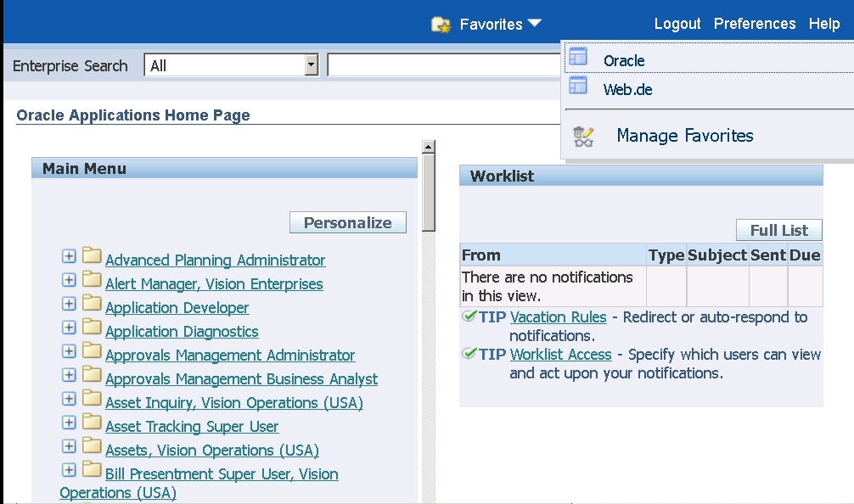854x504 pixels.
Task: Click the Manage Favorites pencil icon
Action: 583,136
